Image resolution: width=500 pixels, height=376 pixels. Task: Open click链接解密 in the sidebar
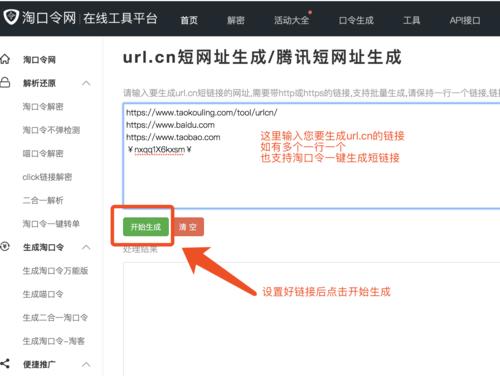[x=47, y=177]
